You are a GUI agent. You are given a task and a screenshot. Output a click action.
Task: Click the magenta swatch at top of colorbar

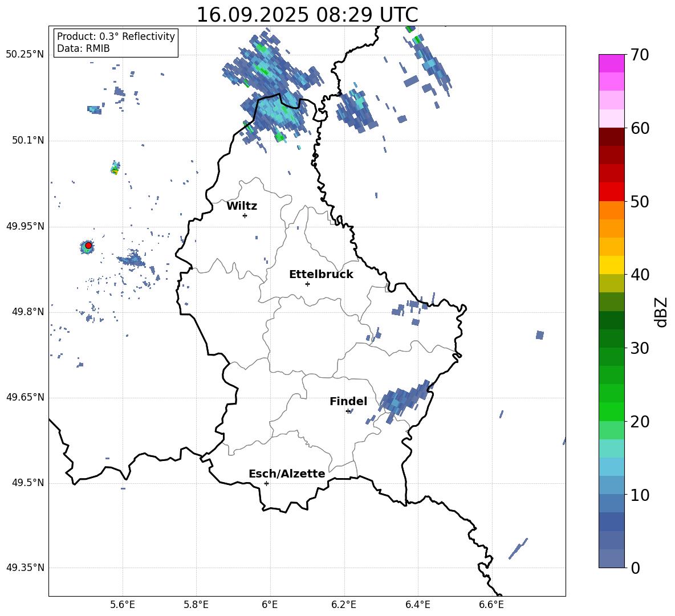click(x=612, y=63)
